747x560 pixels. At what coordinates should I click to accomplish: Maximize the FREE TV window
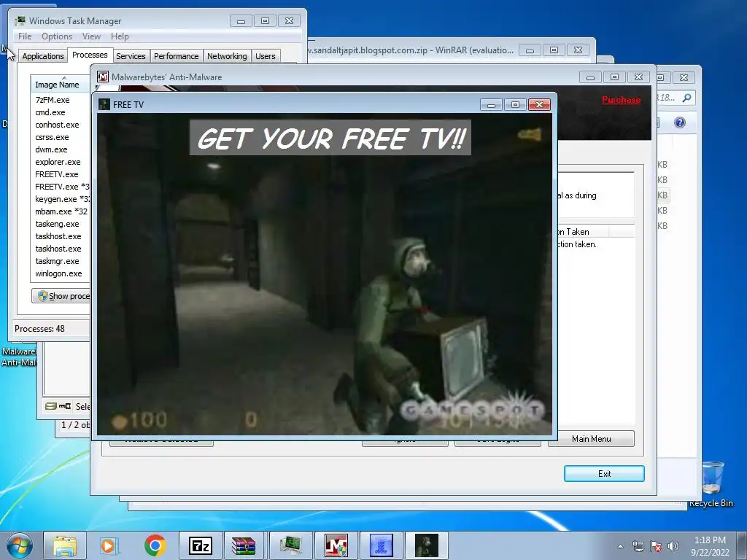(515, 104)
